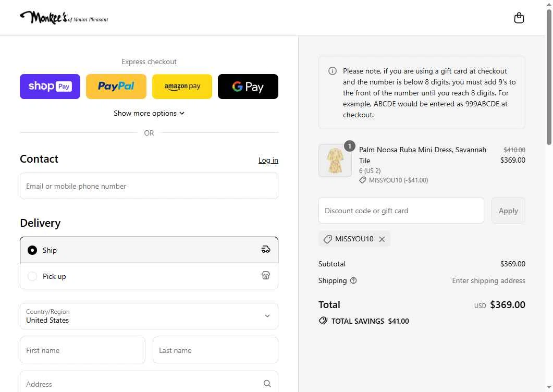
Task: Expand Show more options
Action: [x=149, y=113]
